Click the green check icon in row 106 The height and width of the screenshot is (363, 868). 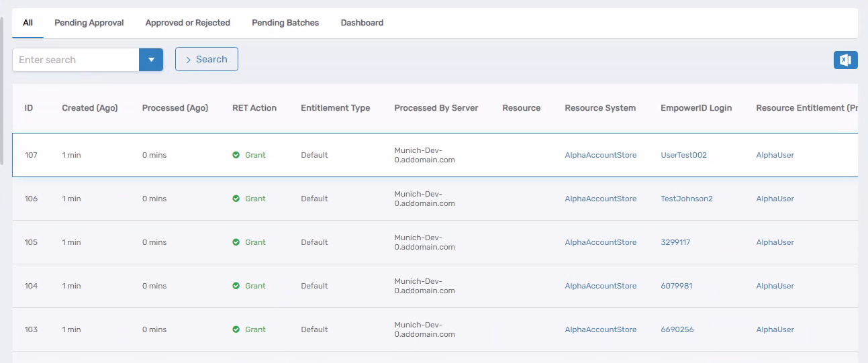pos(236,199)
